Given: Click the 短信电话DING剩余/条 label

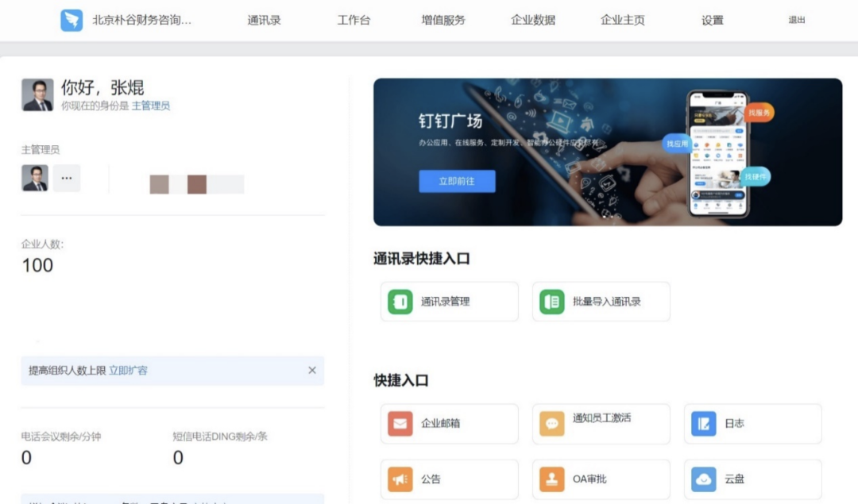Looking at the screenshot, I should [220, 437].
